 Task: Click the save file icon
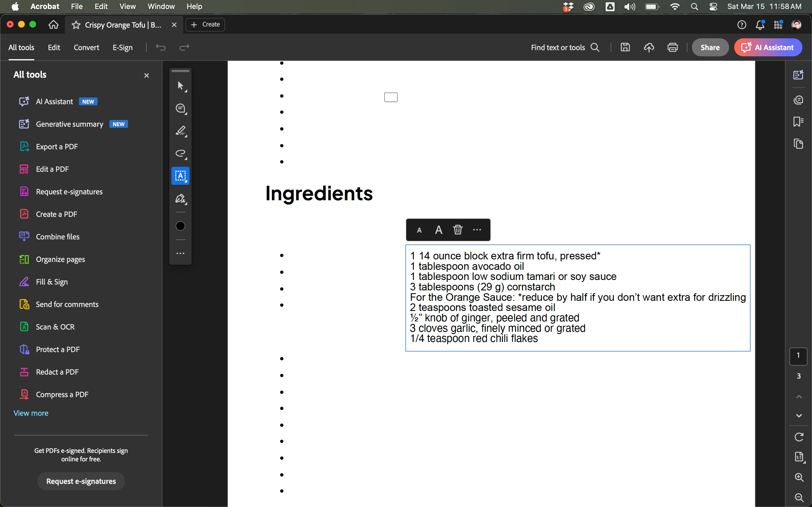(x=625, y=47)
